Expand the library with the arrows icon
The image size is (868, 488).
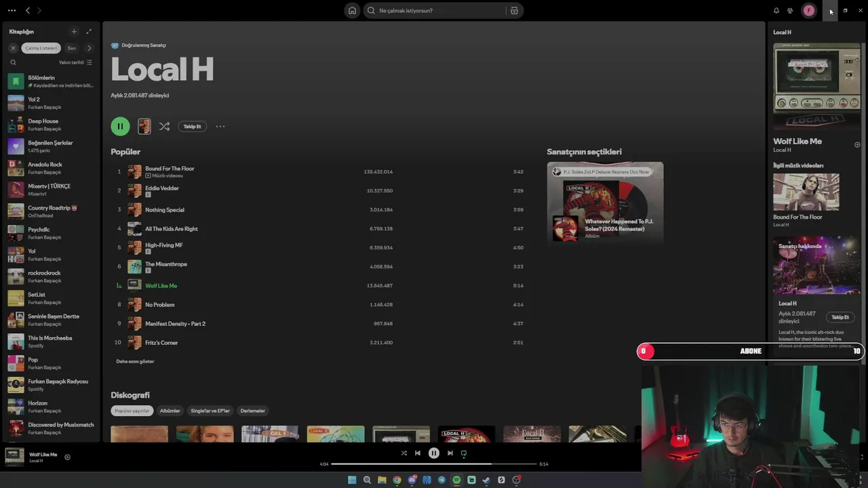click(x=89, y=31)
